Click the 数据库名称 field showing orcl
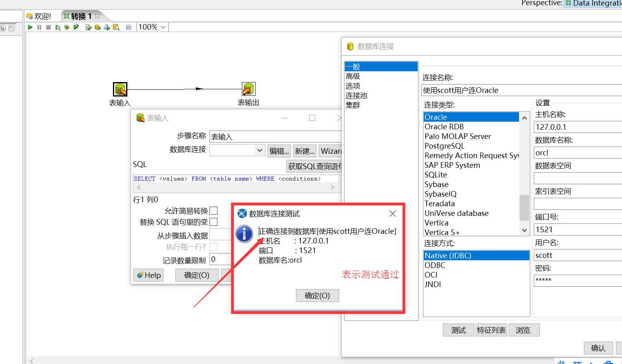The image size is (622, 364). 578,153
